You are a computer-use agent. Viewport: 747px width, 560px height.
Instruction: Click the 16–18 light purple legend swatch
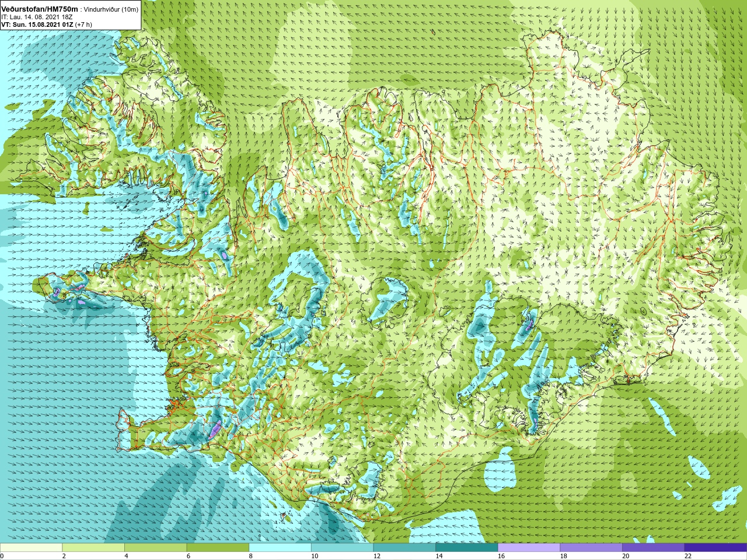click(529, 547)
